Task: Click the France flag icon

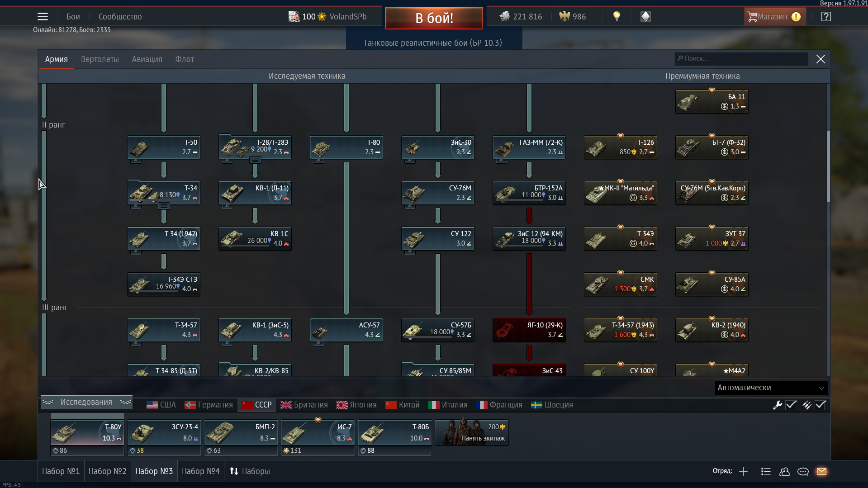Action: (482, 405)
